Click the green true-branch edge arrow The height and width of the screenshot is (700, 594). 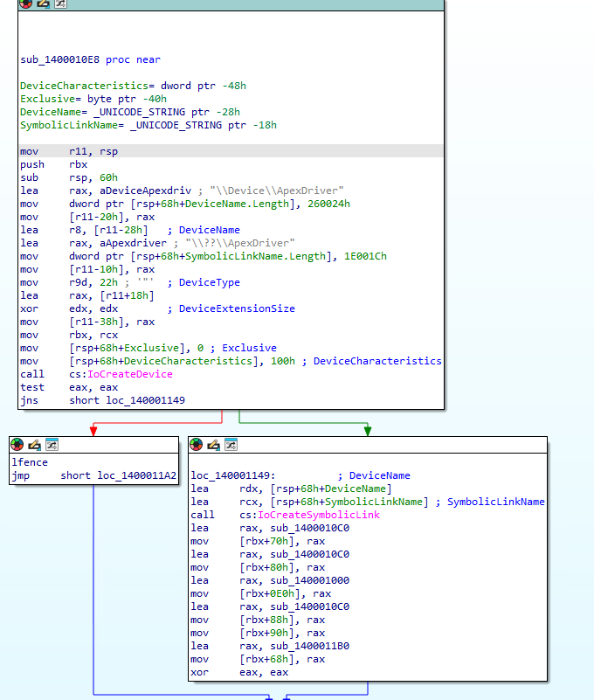368,428
